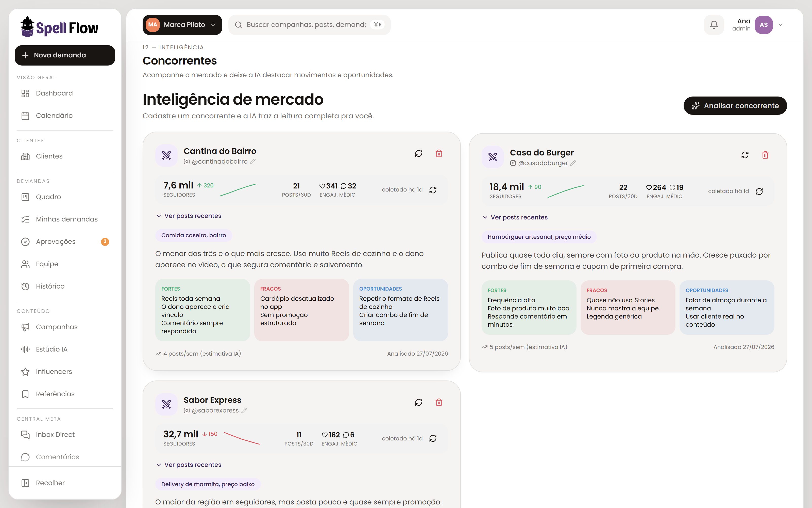Delete the Sabor Express competitor
This screenshot has width=812, height=508.
pyautogui.click(x=439, y=403)
